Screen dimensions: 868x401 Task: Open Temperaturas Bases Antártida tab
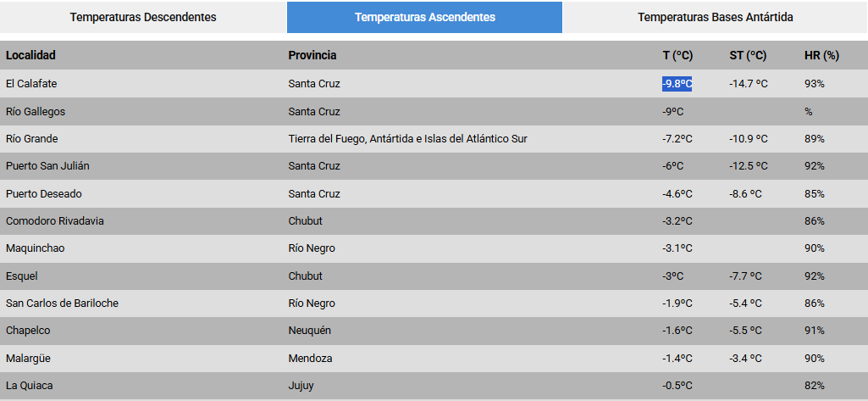tap(715, 17)
